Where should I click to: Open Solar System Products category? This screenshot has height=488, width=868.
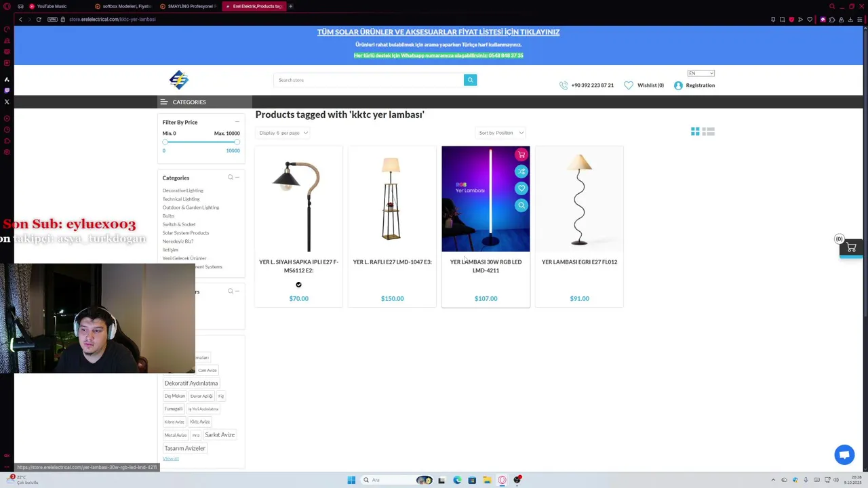(x=186, y=233)
